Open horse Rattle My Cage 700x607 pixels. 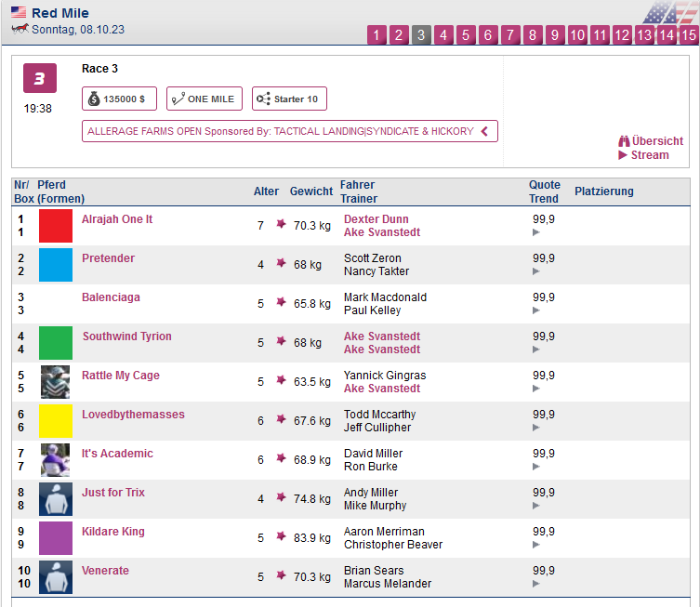[121, 376]
